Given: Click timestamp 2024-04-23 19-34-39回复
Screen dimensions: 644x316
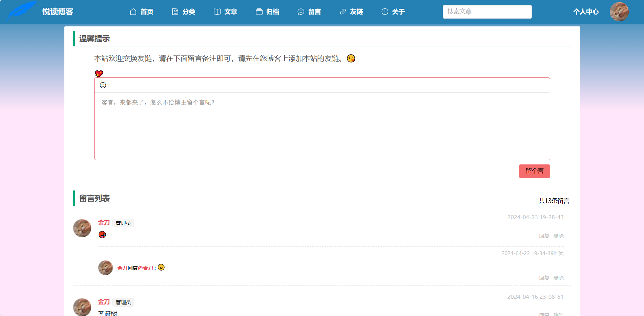Looking at the screenshot, I should (x=533, y=253).
